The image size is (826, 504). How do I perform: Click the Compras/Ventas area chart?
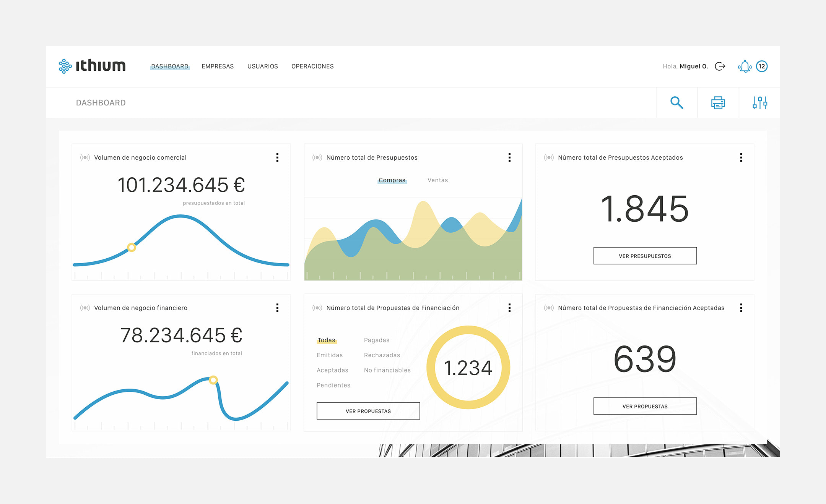pyautogui.click(x=413, y=239)
